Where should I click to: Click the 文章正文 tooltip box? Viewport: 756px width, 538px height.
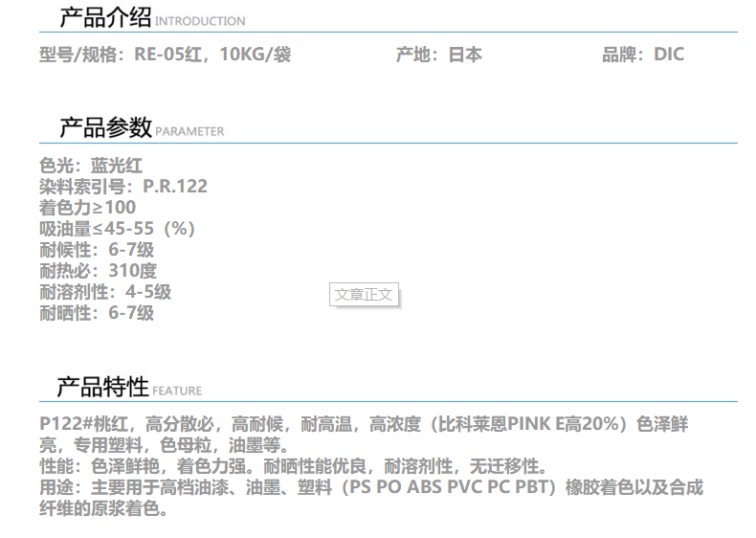[364, 295]
